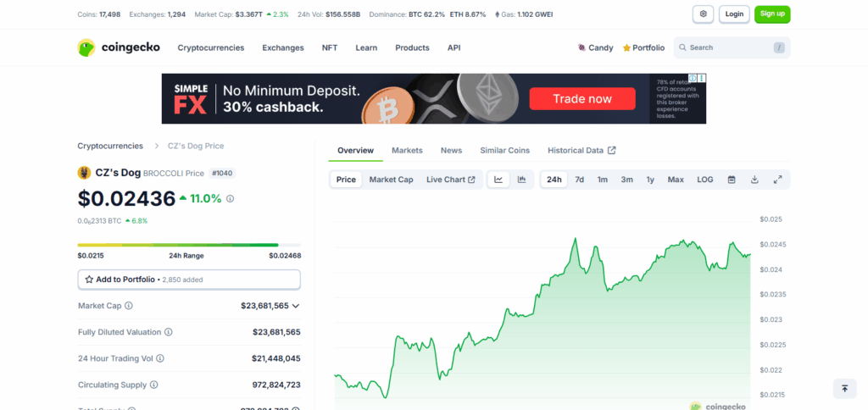
Task: Open the Products nav menu
Action: pyautogui.click(x=413, y=48)
